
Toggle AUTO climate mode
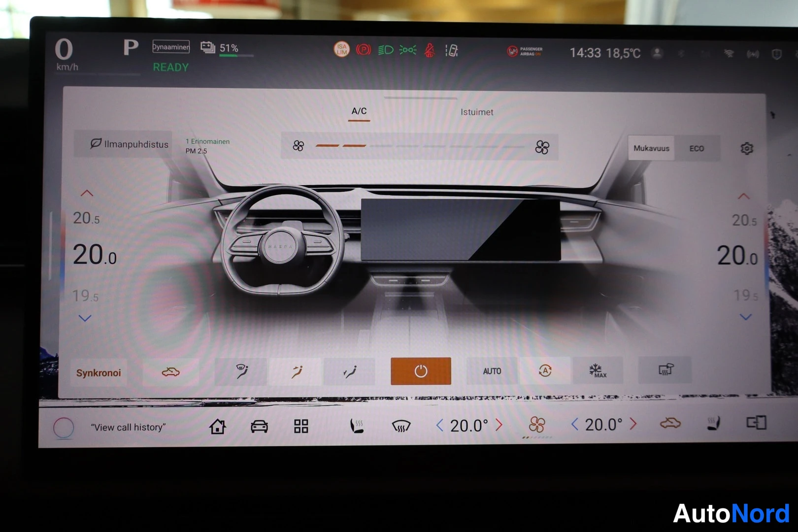[x=492, y=371]
